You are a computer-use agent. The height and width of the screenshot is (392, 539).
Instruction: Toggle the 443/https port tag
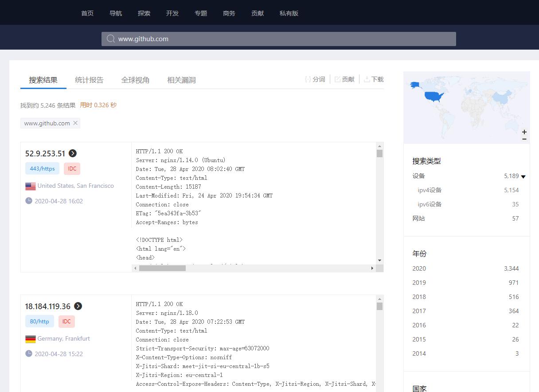(x=42, y=168)
